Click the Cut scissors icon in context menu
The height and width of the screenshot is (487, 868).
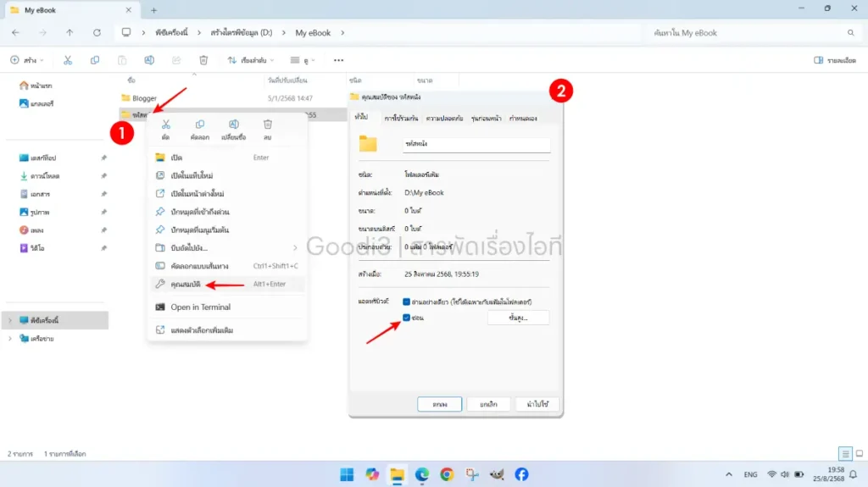[165, 125]
